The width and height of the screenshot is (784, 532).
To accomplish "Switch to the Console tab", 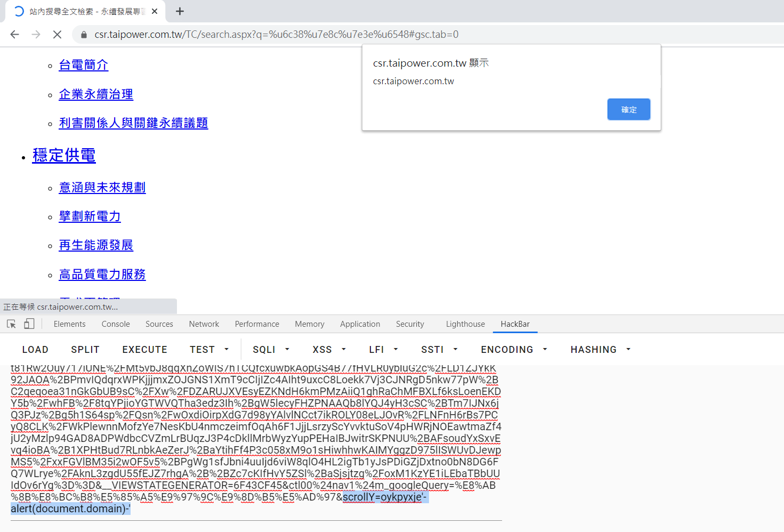I will (x=116, y=324).
